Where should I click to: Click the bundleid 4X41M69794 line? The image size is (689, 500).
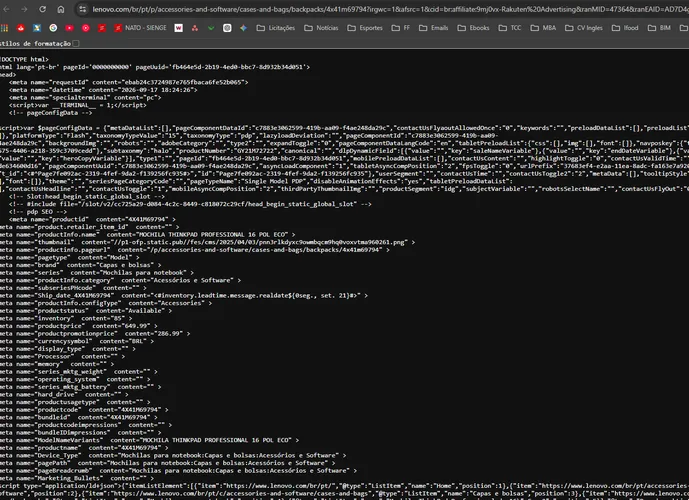pos(79,417)
